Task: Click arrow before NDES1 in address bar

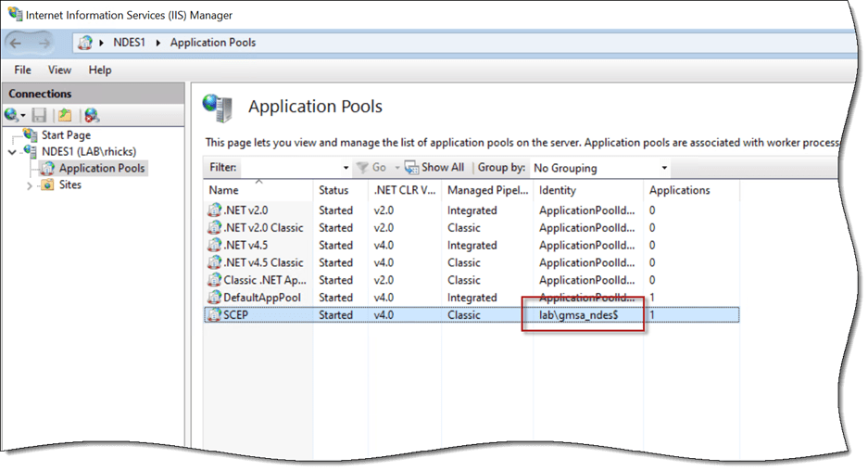Action: [101, 43]
